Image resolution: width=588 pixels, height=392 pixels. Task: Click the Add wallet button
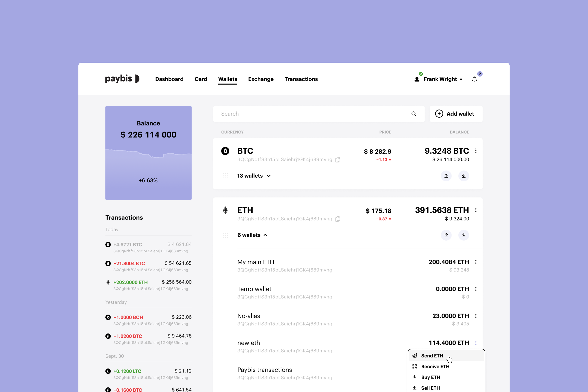456,114
